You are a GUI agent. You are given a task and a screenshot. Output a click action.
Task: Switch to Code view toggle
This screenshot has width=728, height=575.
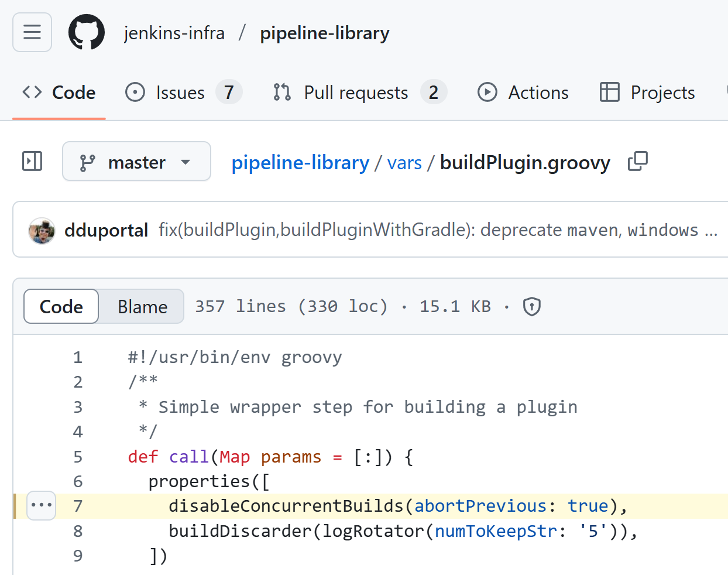coord(61,306)
